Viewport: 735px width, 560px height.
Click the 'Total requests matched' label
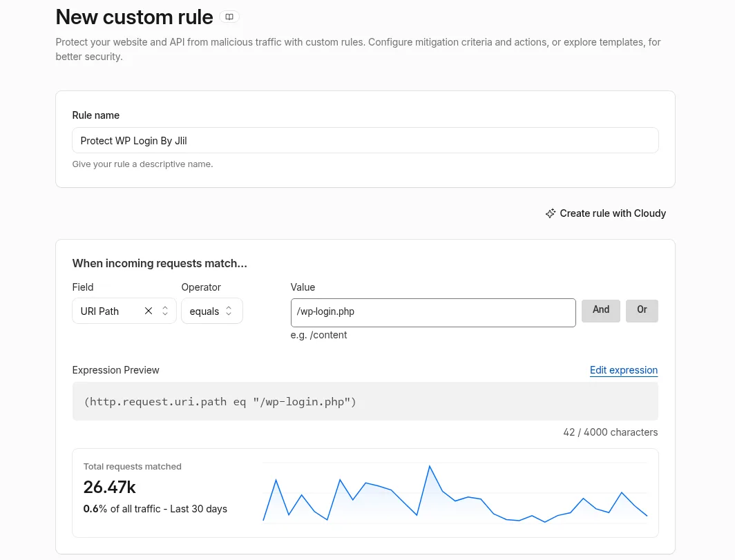click(132, 466)
